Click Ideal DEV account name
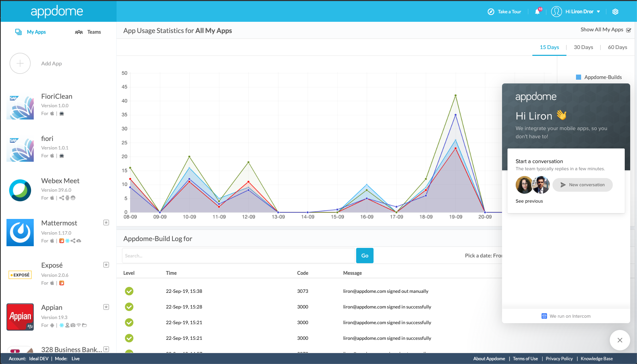637x364 pixels. click(39, 359)
